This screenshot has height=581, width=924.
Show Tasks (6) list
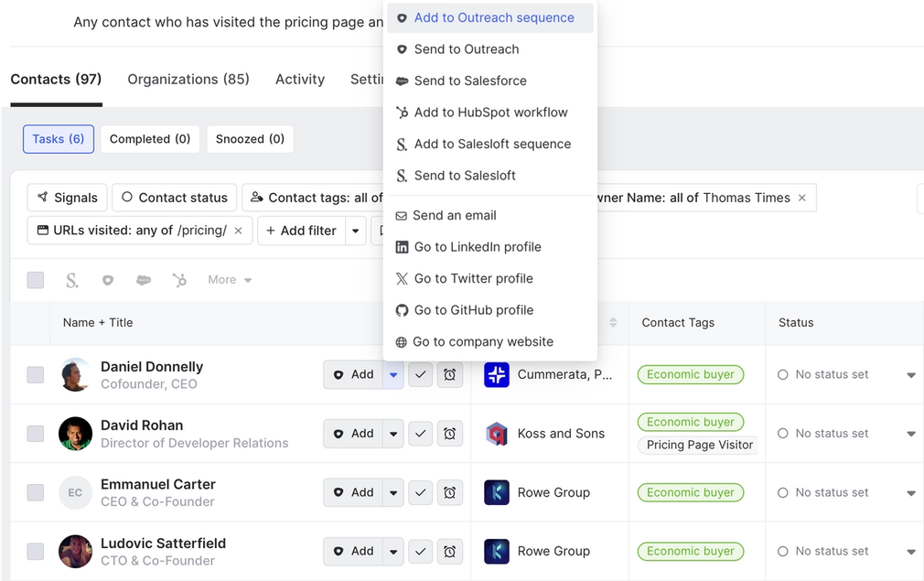click(x=59, y=139)
